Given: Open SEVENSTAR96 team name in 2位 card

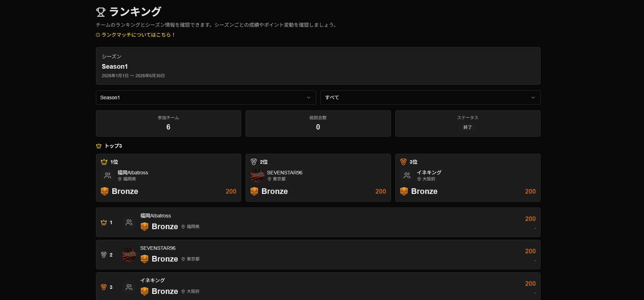Looking at the screenshot, I should point(285,173).
